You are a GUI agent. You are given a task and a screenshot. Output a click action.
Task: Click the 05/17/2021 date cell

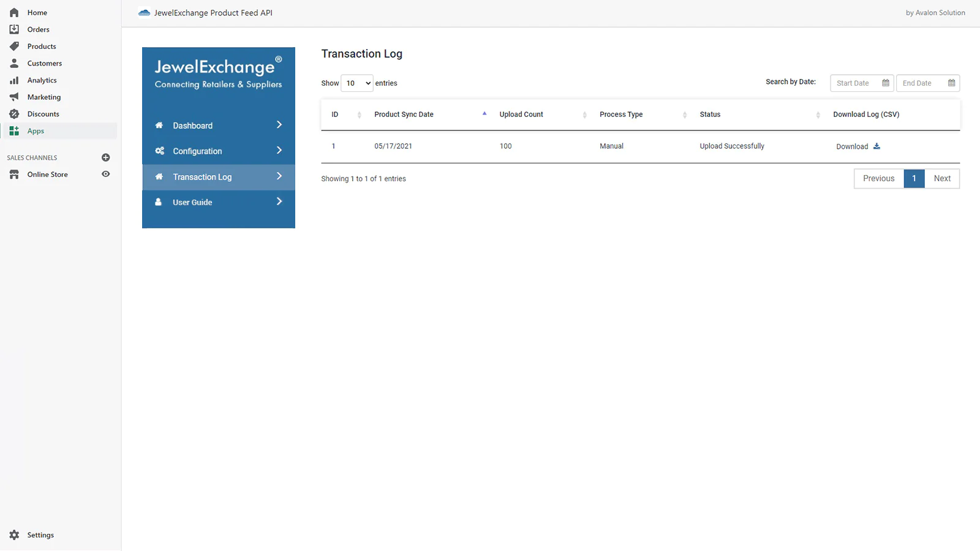[393, 146]
